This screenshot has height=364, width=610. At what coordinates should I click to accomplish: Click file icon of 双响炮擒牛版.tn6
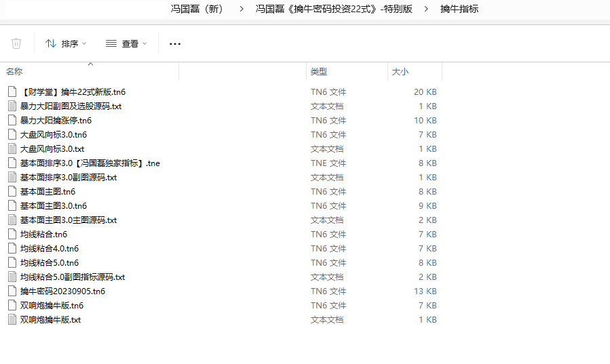(12, 305)
